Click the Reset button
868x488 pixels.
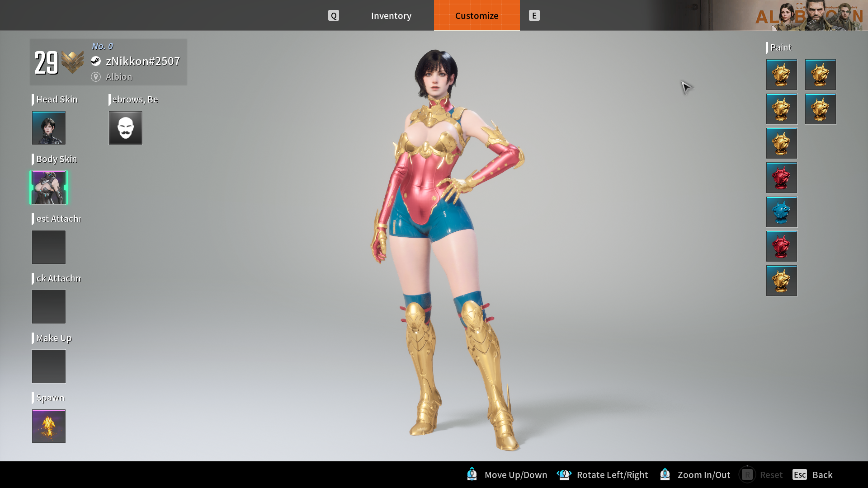coord(761,474)
